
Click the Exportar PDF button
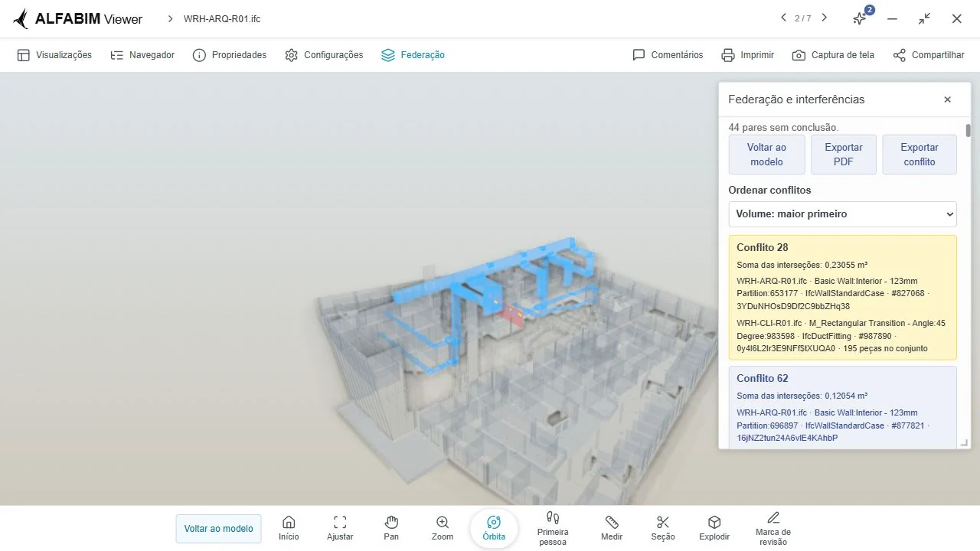tap(844, 155)
